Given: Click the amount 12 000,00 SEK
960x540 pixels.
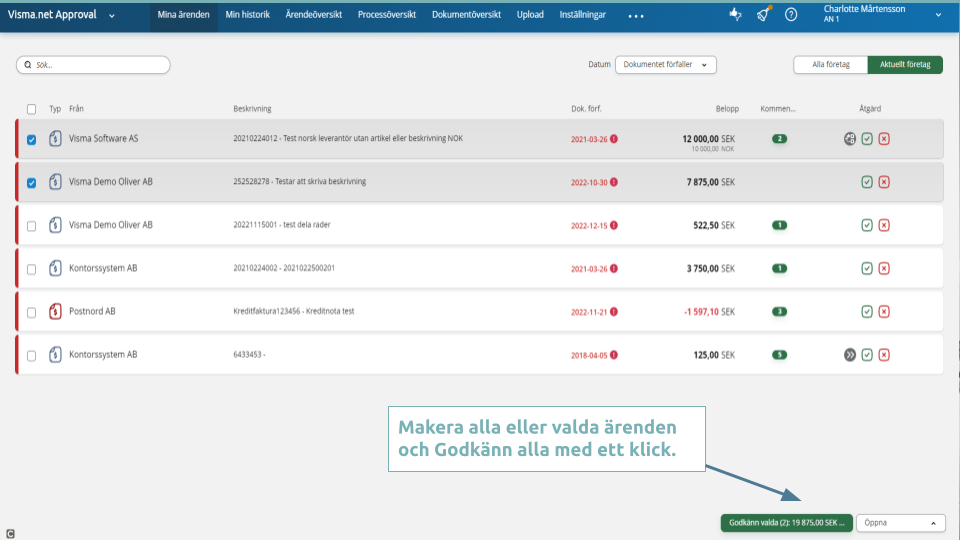Looking at the screenshot, I should 708,139.
